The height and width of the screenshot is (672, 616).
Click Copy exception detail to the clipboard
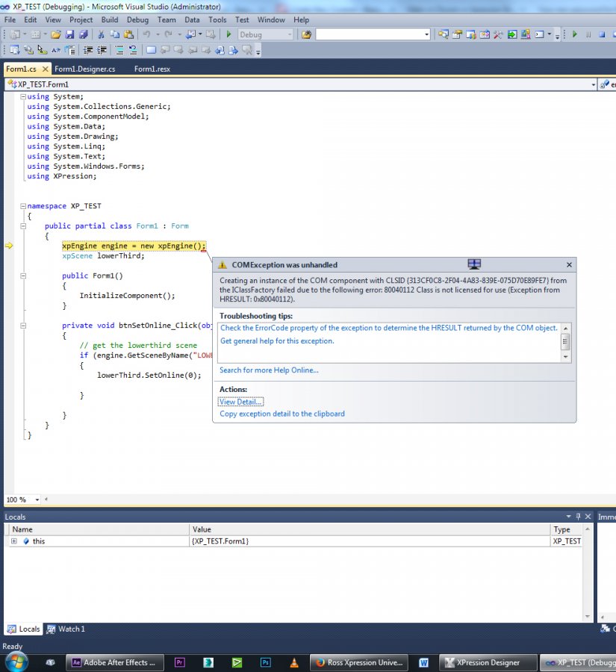point(282,414)
